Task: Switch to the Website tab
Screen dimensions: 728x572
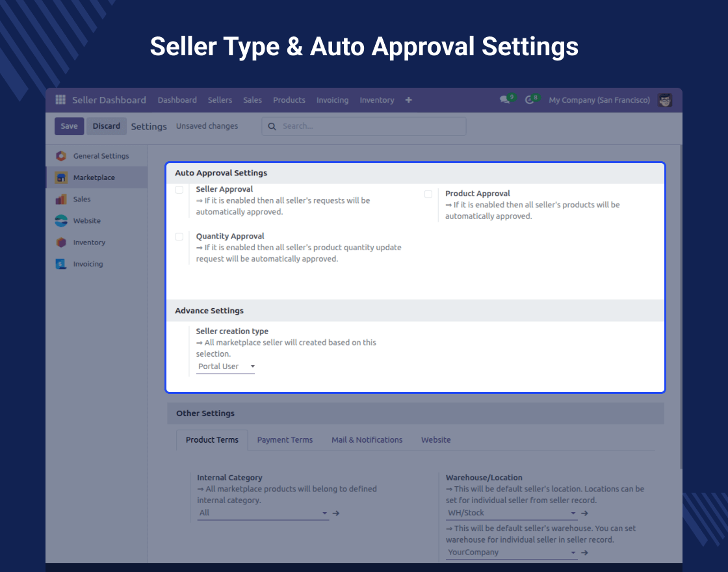Action: pyautogui.click(x=436, y=439)
